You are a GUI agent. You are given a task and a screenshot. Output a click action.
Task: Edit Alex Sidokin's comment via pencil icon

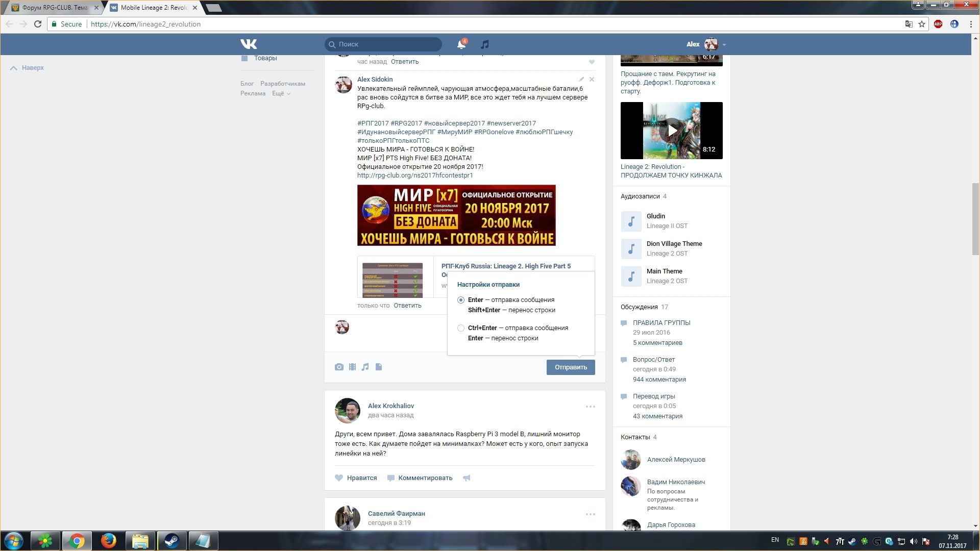tap(581, 79)
